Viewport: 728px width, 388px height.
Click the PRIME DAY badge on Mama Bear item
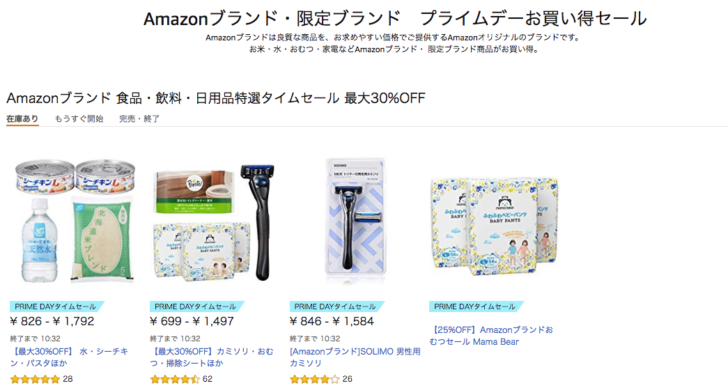coord(476,306)
